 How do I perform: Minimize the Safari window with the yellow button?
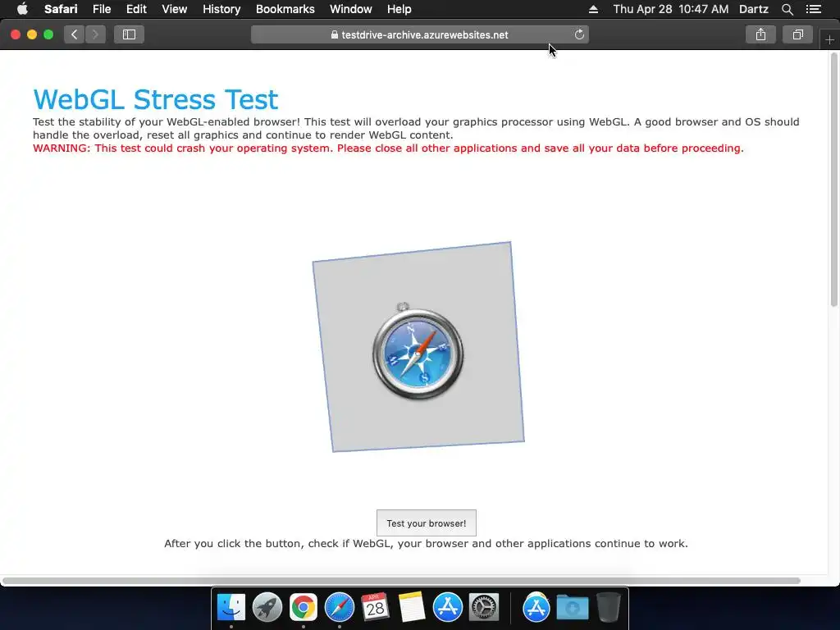coord(32,34)
